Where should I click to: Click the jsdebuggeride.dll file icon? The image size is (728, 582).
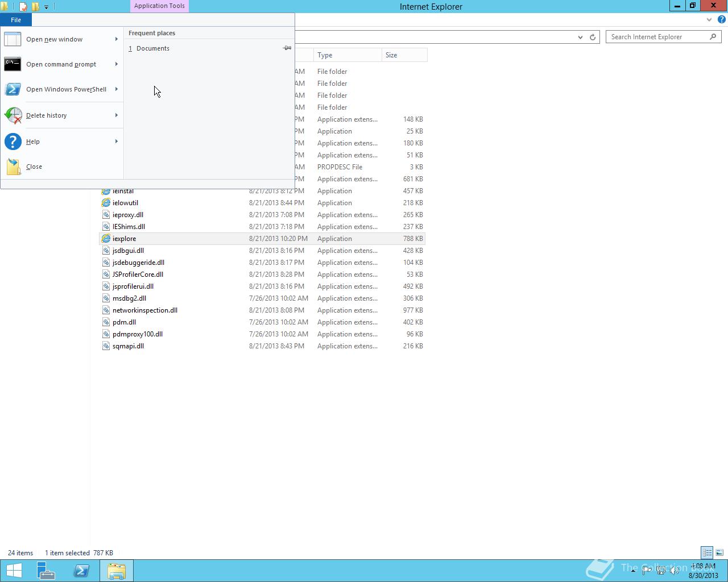(106, 263)
